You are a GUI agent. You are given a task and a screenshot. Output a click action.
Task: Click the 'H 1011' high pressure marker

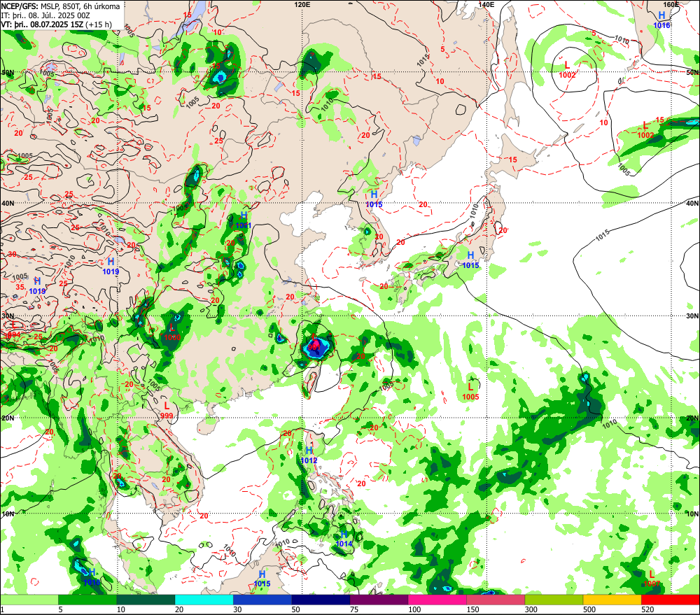coord(244,220)
